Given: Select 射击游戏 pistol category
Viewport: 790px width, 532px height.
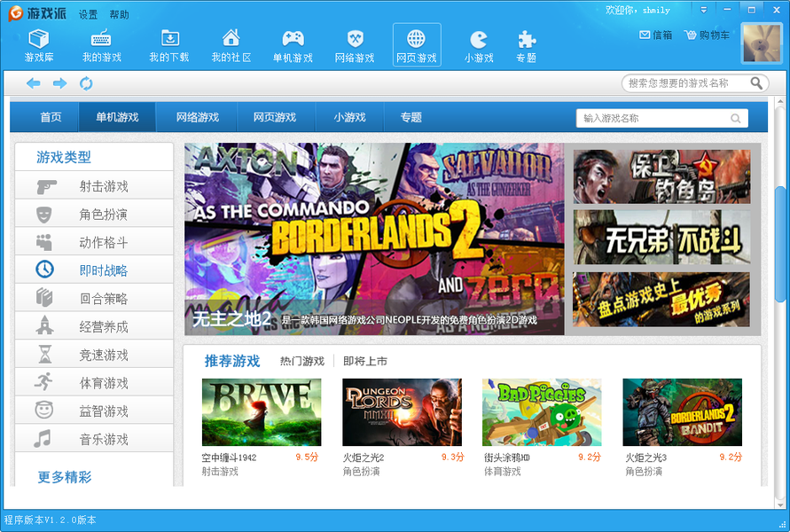Looking at the screenshot, I should [94, 186].
